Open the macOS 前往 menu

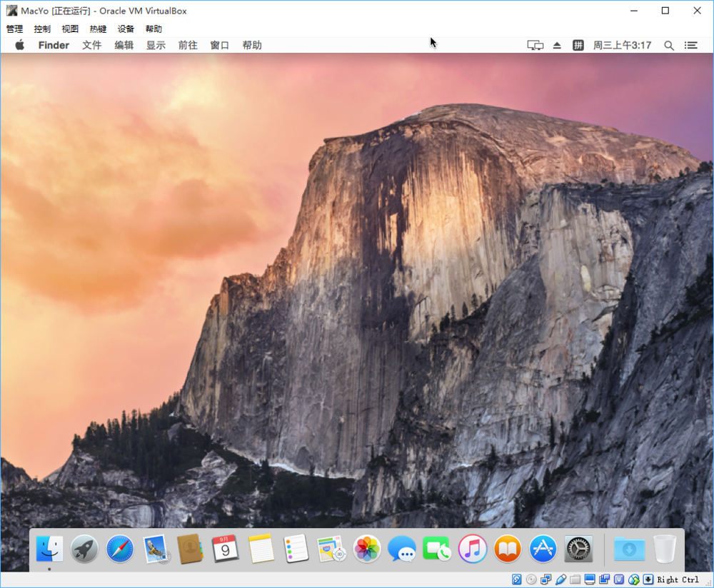[188, 45]
